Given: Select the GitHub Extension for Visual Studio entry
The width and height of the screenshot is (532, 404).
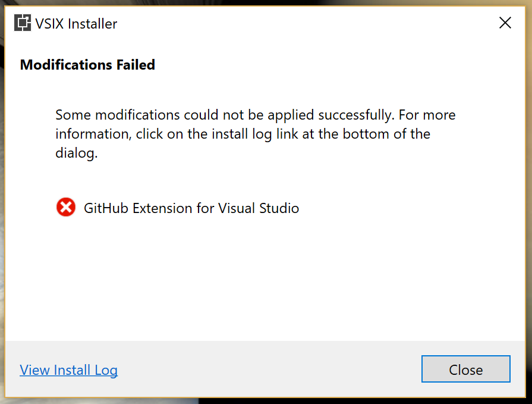Looking at the screenshot, I should pos(191,208).
